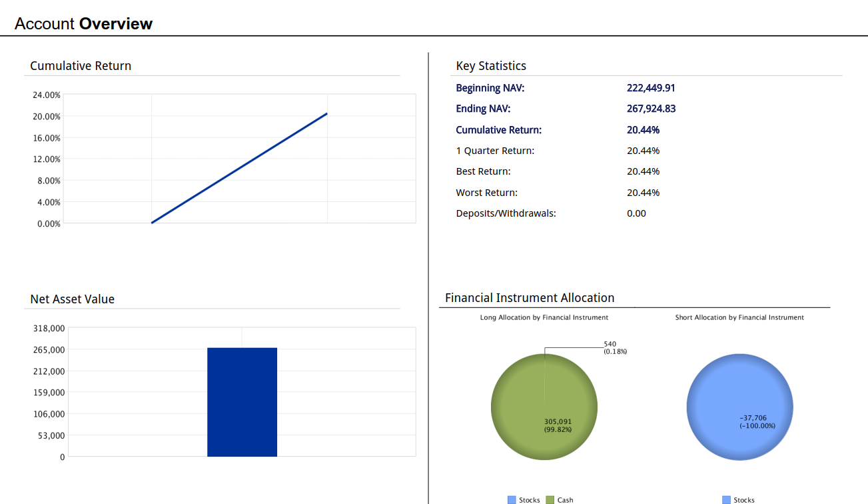868x504 pixels.
Task: Click the -37,706 label in the short pie
Action: pos(753,418)
